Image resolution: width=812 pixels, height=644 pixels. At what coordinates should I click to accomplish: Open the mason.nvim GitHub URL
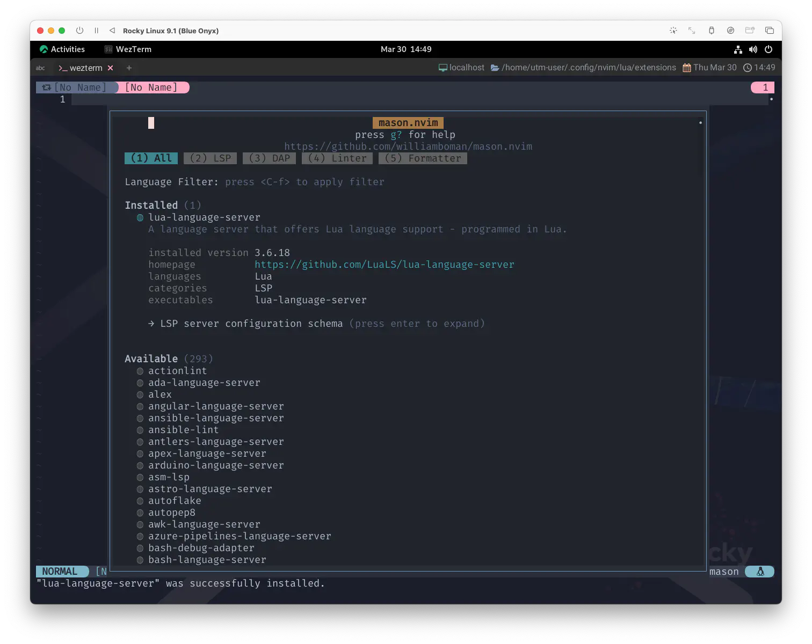pos(408,147)
